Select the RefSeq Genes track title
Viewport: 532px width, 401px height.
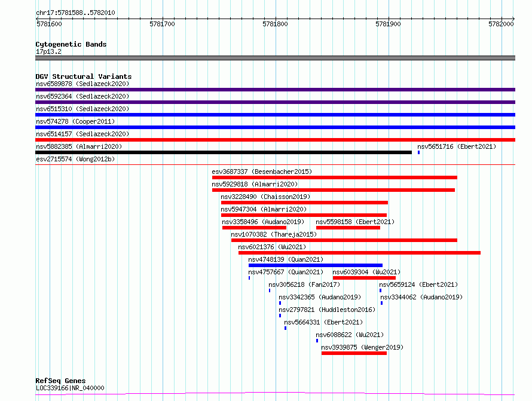coord(60,381)
